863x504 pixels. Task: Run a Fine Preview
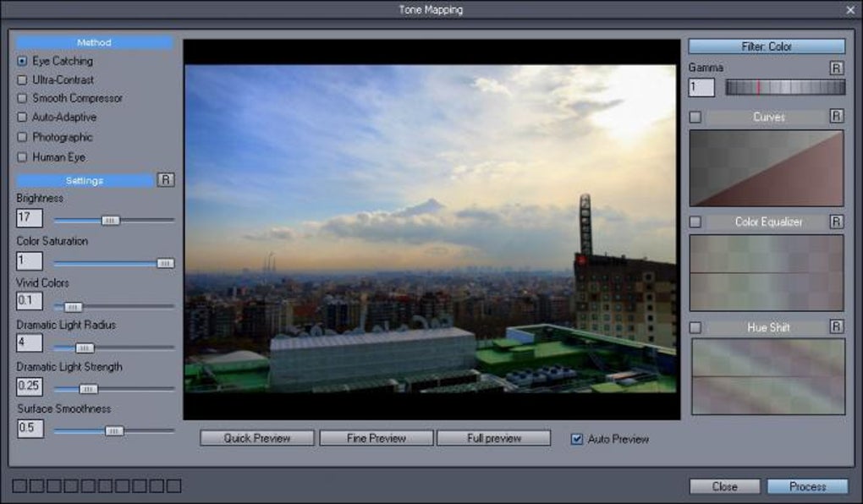(377, 438)
